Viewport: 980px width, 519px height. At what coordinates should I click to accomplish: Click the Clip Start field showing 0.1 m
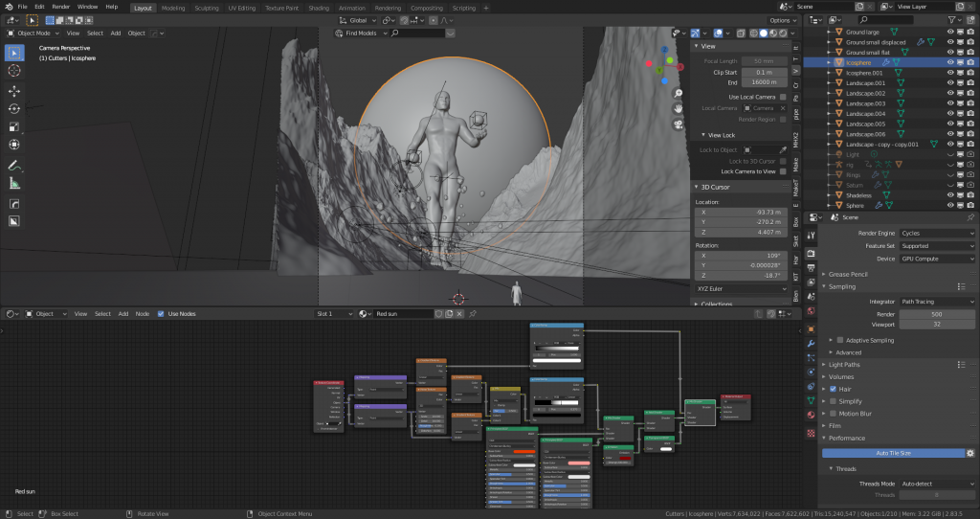(765, 72)
